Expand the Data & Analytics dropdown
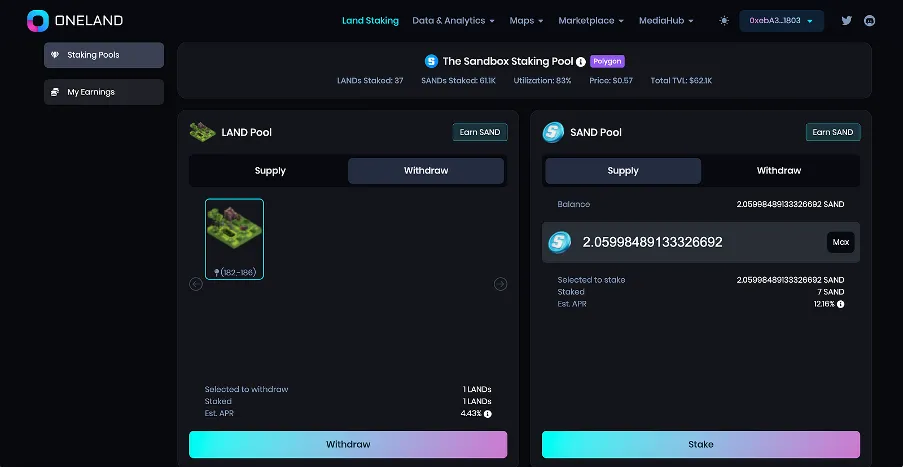Viewport: 904px width, 468px height. [x=453, y=21]
